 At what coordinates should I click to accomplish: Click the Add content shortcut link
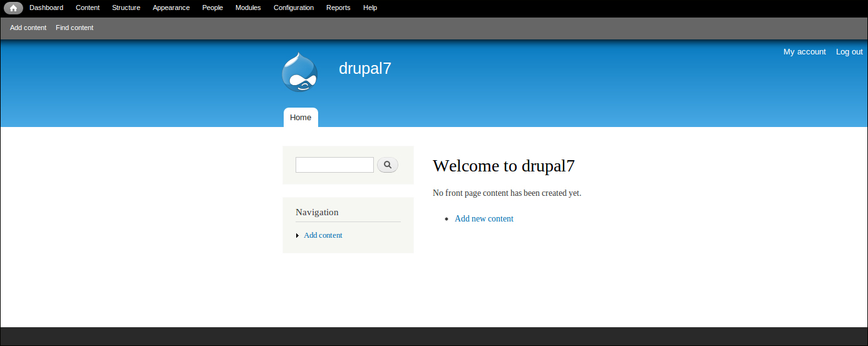[x=28, y=28]
